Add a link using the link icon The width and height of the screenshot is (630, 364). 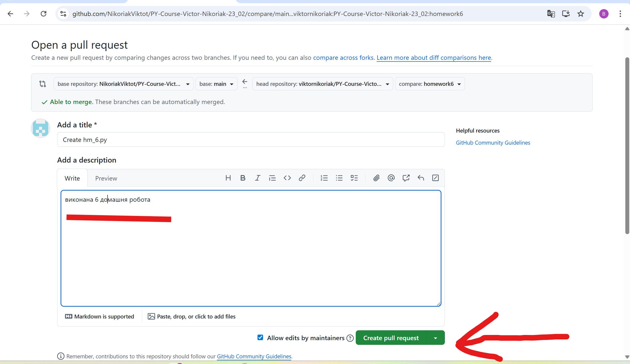[302, 178]
